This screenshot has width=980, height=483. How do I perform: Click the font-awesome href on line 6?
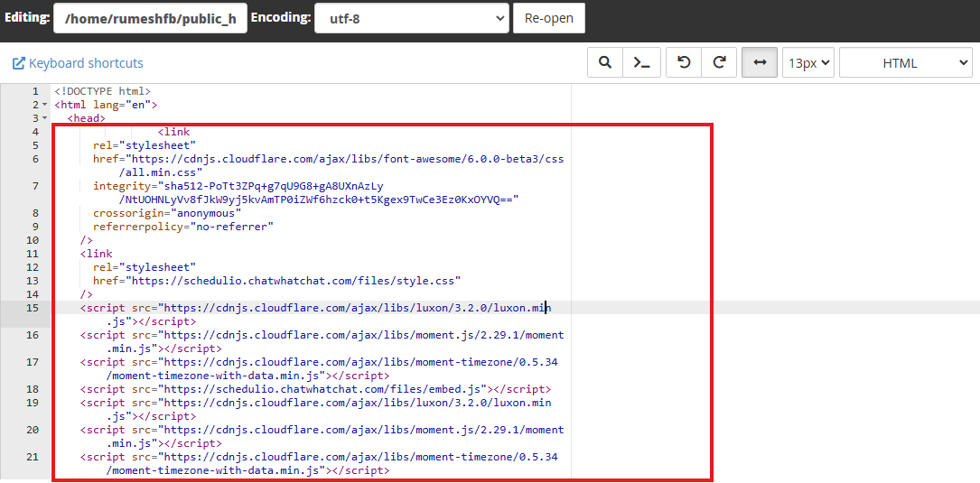click(328, 165)
